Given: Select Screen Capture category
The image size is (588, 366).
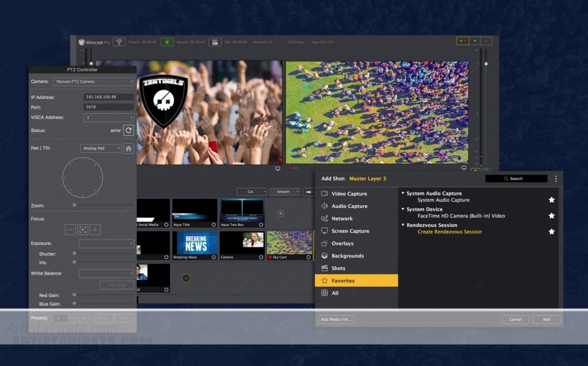Looking at the screenshot, I should pos(356,231).
